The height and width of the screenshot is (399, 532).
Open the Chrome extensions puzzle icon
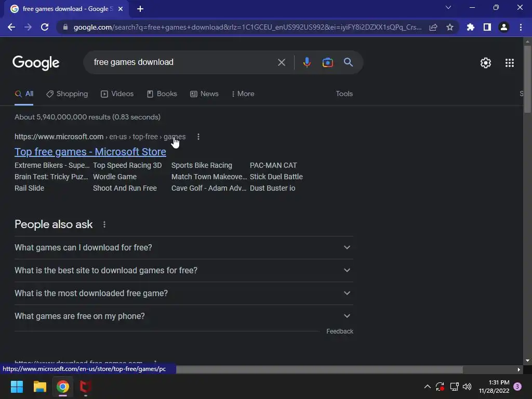[471, 27]
